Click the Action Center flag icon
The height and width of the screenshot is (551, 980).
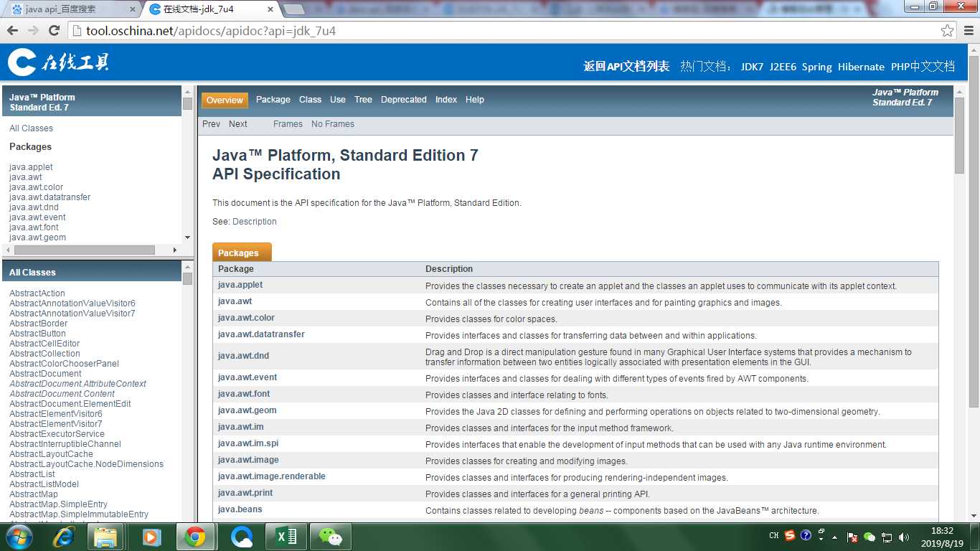[x=852, y=537]
